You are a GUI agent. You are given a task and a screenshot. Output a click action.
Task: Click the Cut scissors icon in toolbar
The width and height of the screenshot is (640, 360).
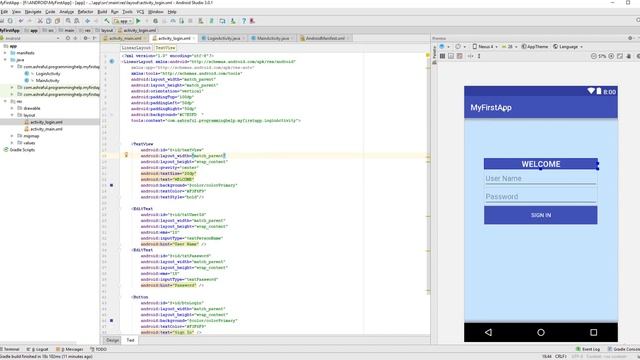[x=40, y=21]
